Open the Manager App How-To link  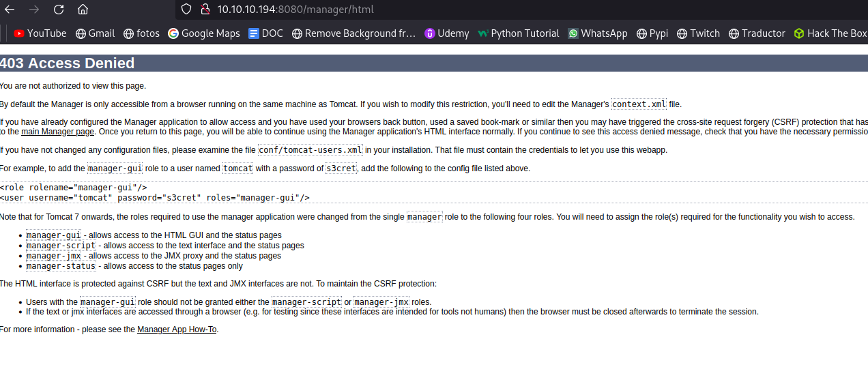[x=177, y=329]
